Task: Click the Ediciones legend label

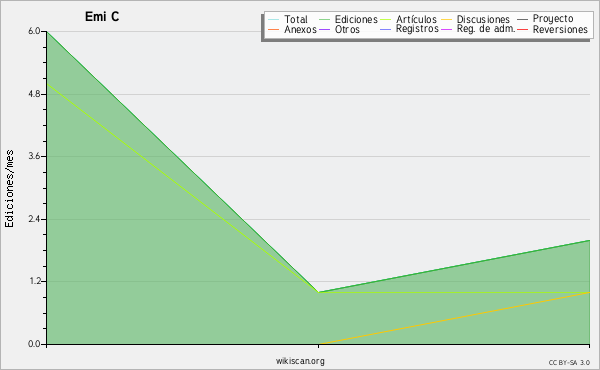Action: click(x=356, y=19)
